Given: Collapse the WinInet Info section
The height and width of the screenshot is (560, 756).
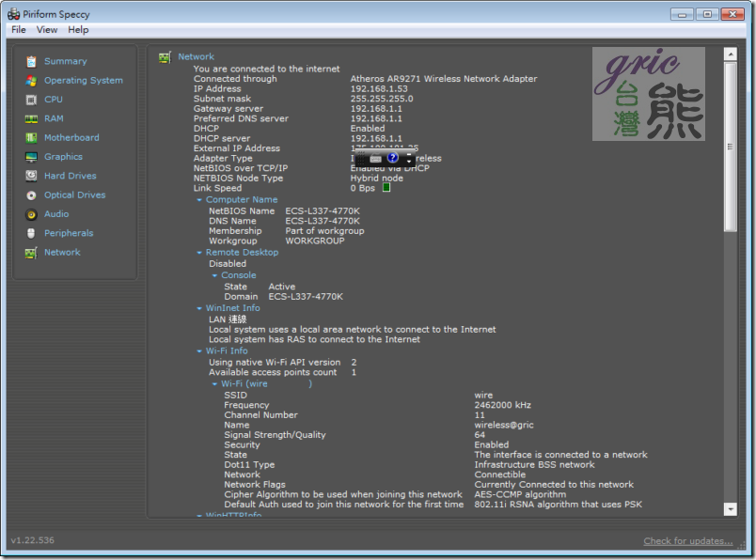Looking at the screenshot, I should (199, 308).
